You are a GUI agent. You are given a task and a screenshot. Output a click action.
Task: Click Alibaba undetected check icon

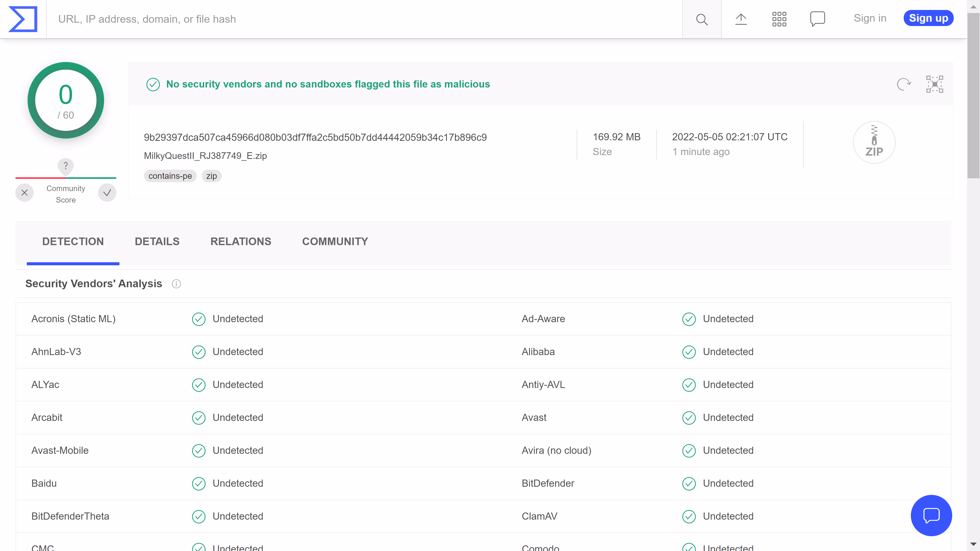point(689,352)
